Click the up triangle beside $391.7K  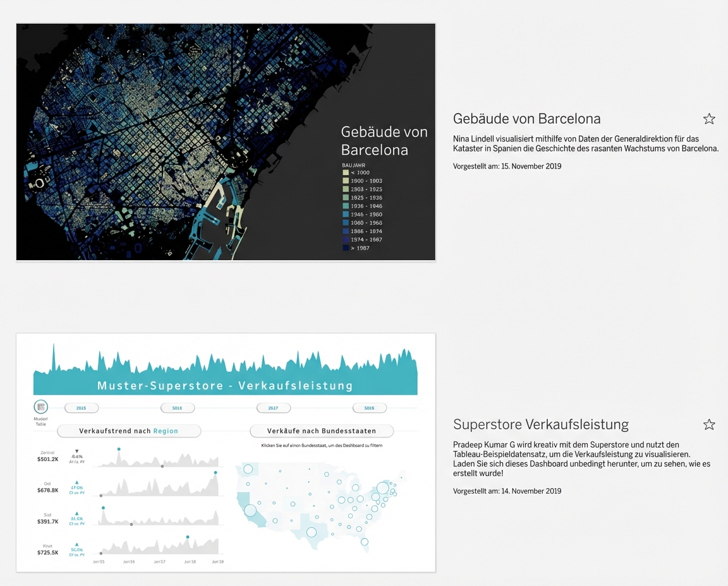pyautogui.click(x=77, y=512)
